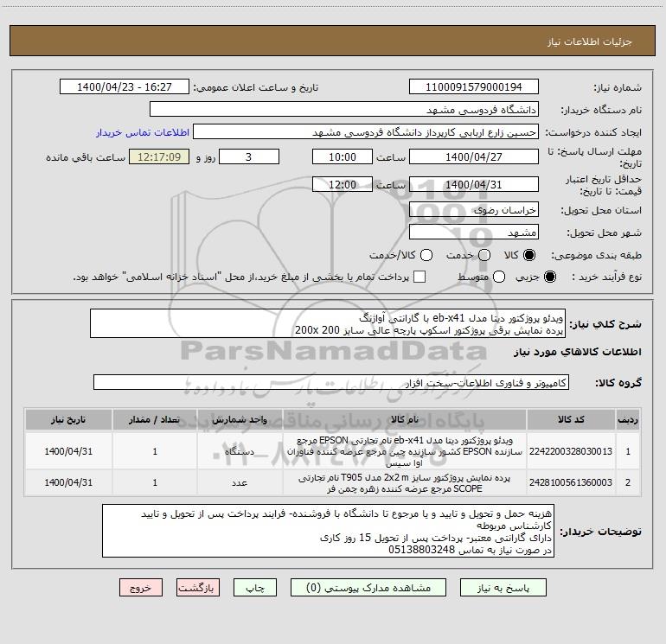
Task: Click the announcement date field 1400/04/23 - 16:27
Action: coord(125,86)
